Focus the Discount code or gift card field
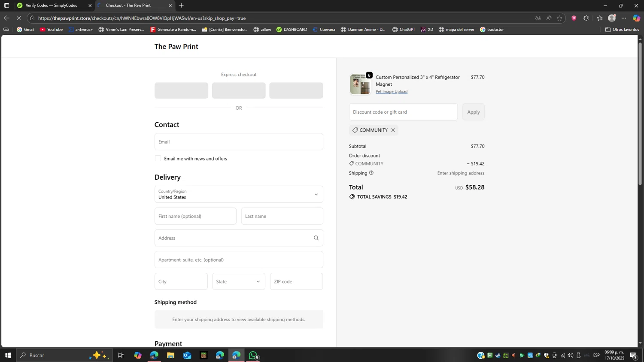 (x=403, y=112)
